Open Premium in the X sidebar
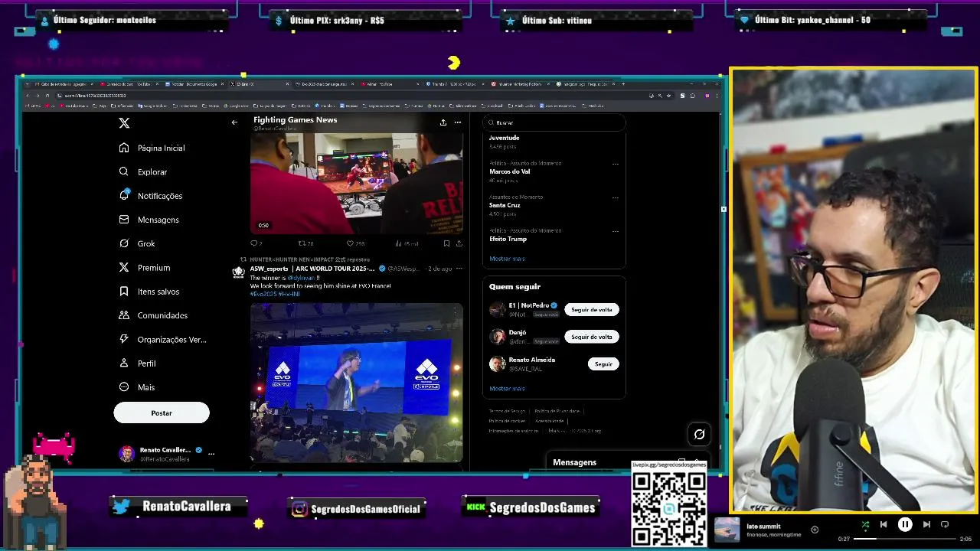980x551 pixels. pyautogui.click(x=145, y=268)
